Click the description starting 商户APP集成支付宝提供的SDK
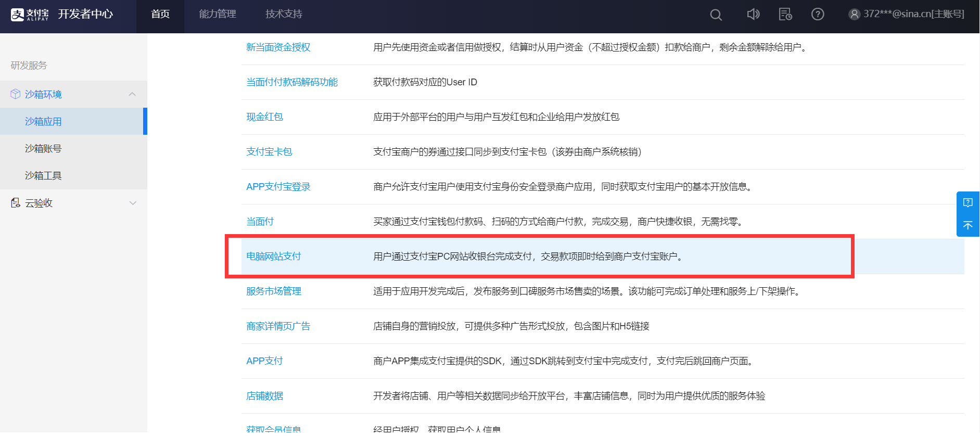The image size is (980, 436). (564, 361)
